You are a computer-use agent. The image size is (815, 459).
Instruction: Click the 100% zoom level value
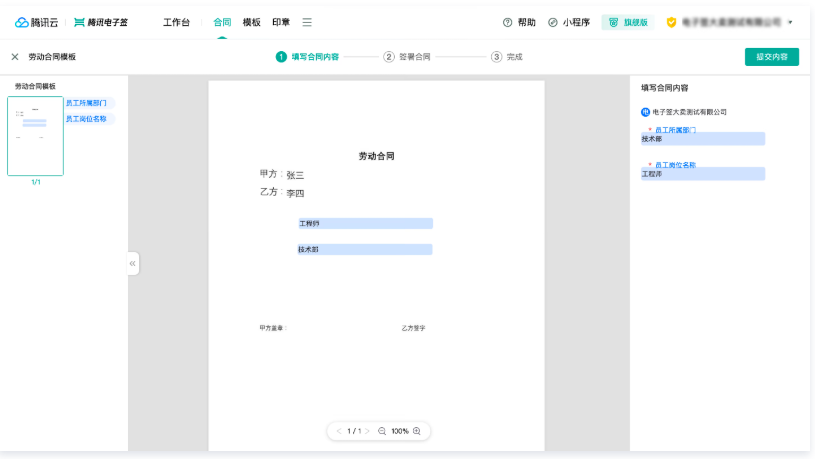(x=400, y=431)
